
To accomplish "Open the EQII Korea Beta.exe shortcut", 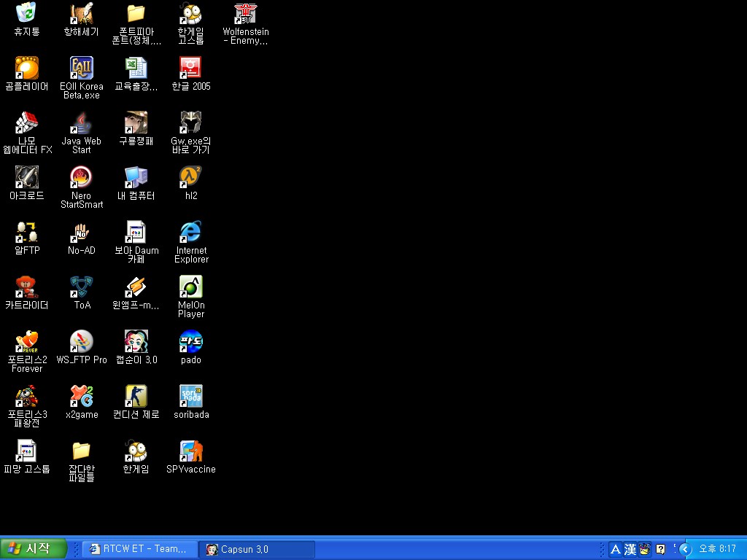I will [81, 68].
